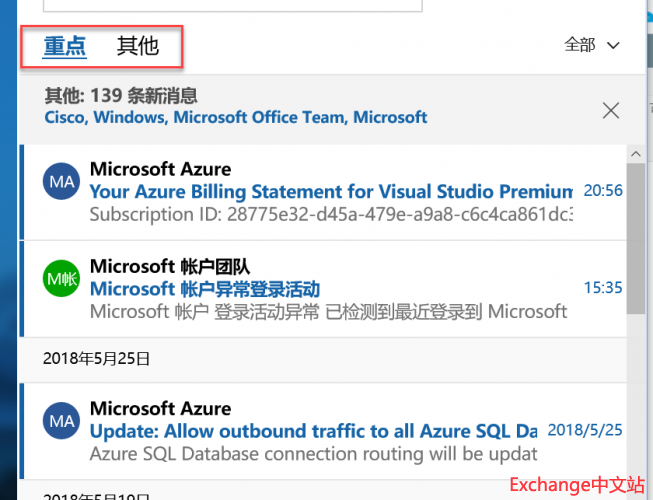
Task: Switch to the 重点 tab
Action: [65, 46]
